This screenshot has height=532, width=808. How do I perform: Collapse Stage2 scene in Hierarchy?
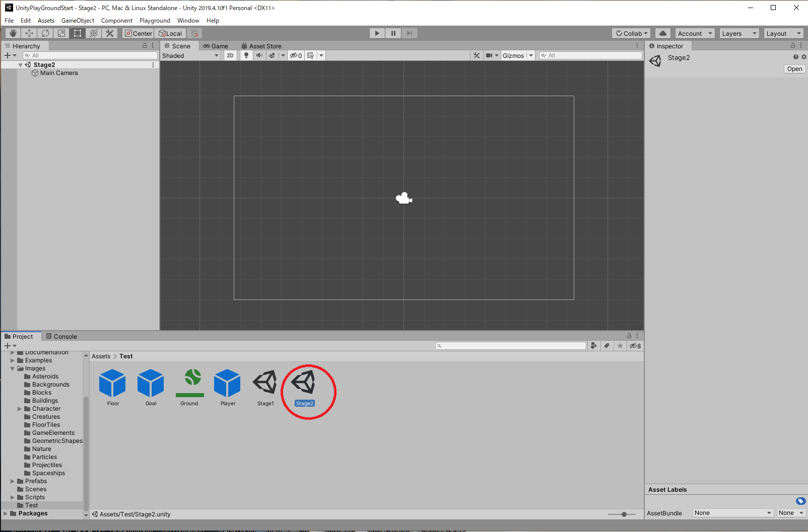(20, 65)
